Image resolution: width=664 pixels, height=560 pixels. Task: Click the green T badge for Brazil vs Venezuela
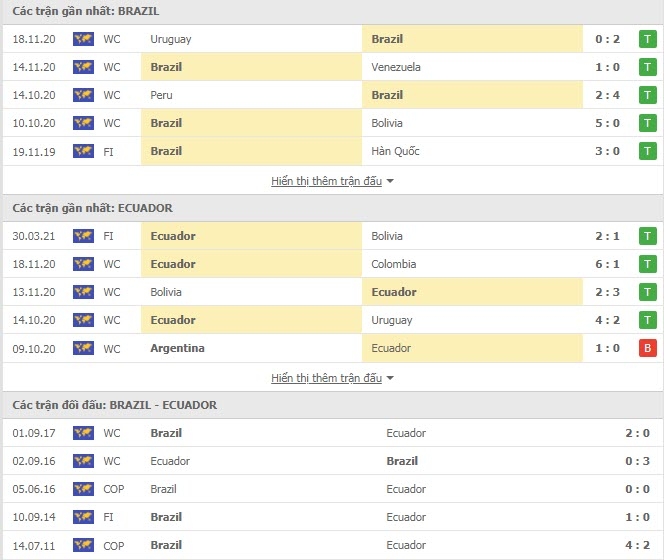(647, 67)
